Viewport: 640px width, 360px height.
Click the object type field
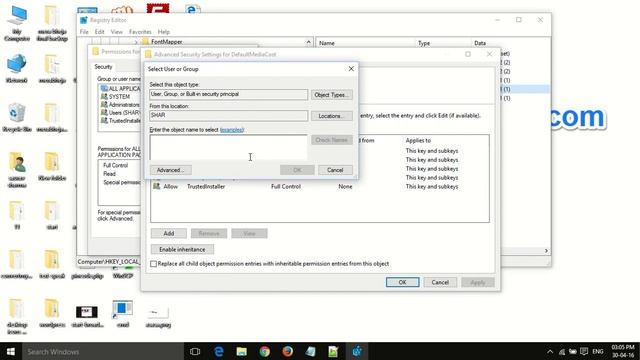point(228,94)
